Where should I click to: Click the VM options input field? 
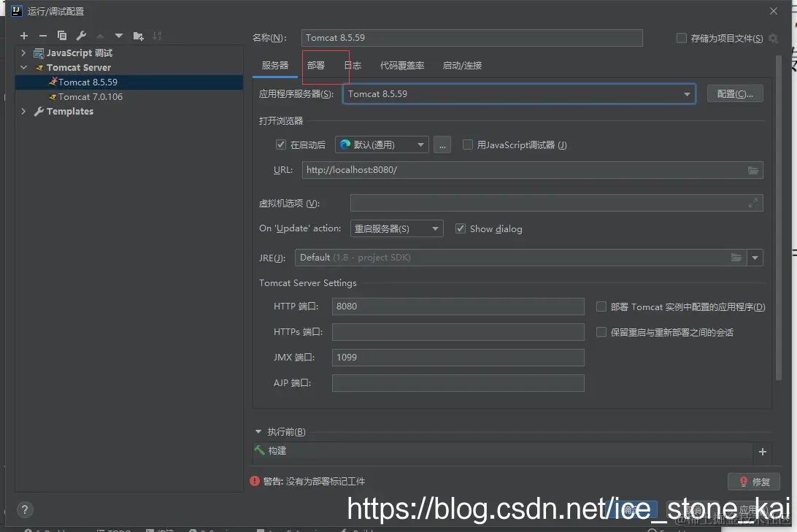coord(557,204)
